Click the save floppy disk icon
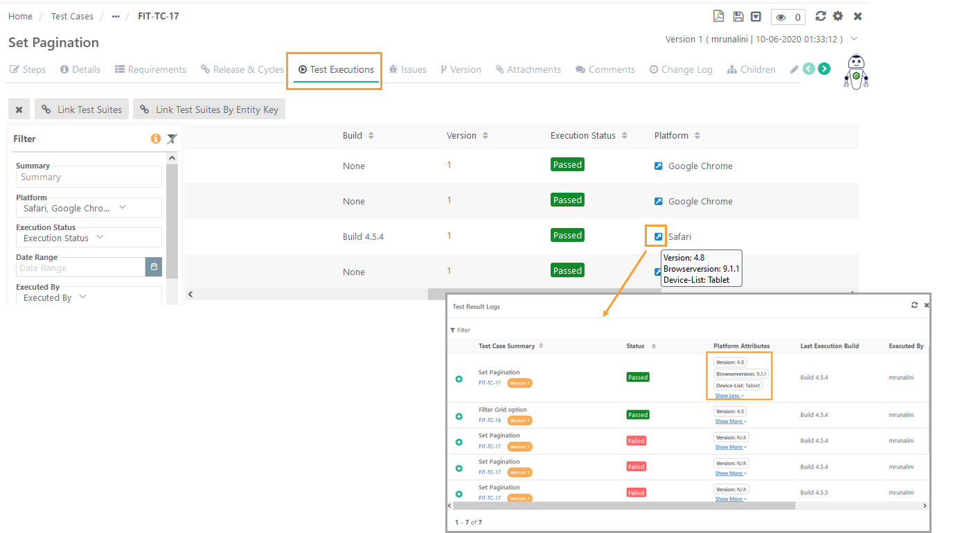Image resolution: width=980 pixels, height=533 pixels. [x=738, y=17]
